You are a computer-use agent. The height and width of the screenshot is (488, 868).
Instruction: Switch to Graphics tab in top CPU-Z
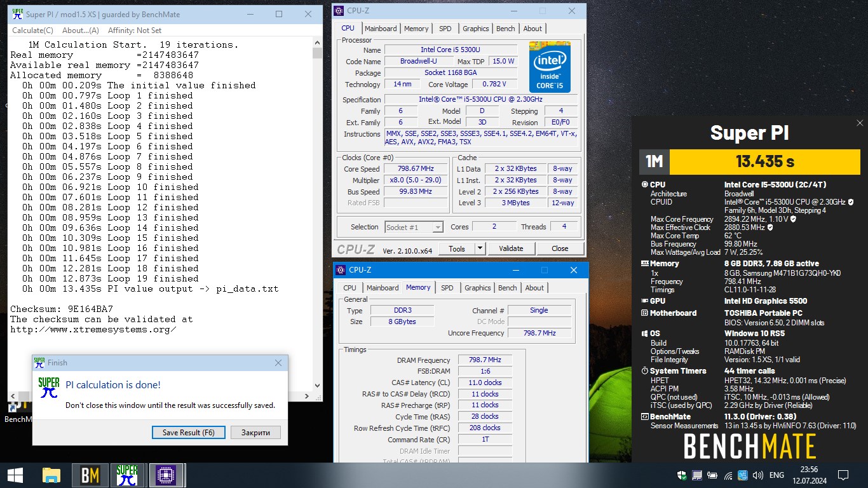tap(476, 29)
